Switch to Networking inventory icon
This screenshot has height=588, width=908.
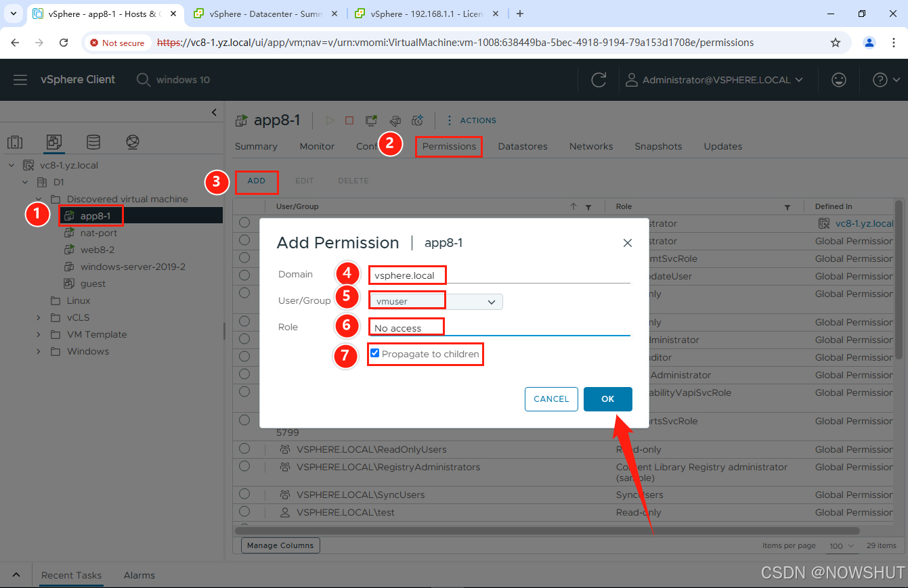(x=133, y=142)
